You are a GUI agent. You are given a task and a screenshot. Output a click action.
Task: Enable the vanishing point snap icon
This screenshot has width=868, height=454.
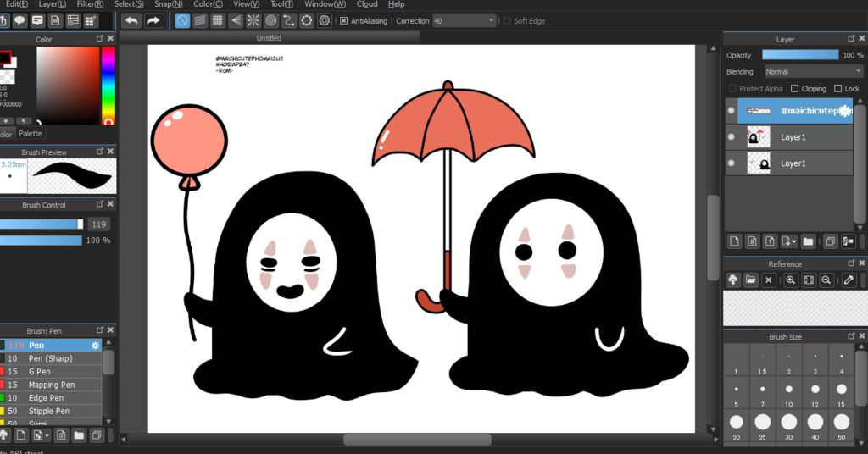coord(236,21)
